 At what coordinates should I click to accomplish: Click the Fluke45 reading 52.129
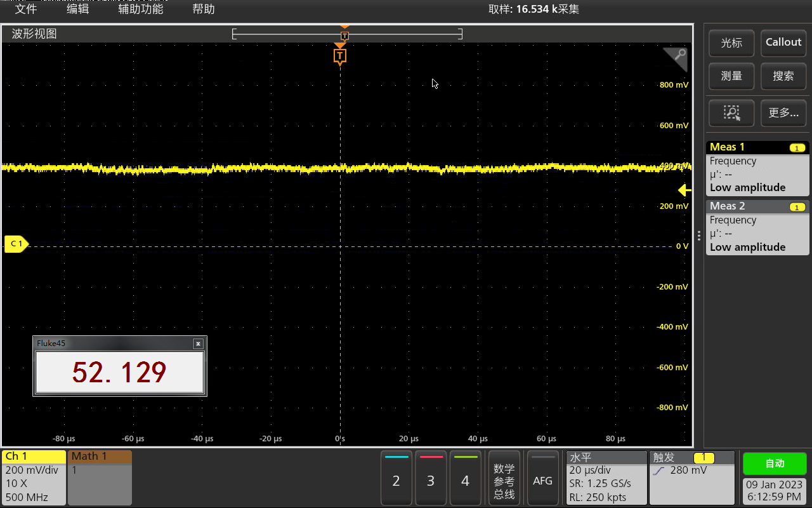[119, 373]
